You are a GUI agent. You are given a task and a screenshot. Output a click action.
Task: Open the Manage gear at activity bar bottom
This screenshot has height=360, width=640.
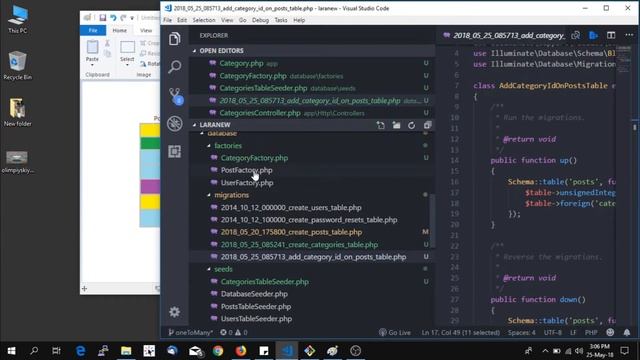pyautogui.click(x=175, y=312)
